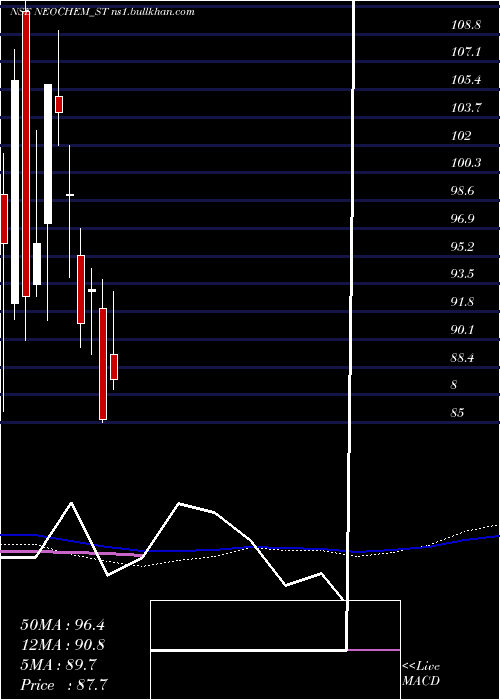Click the <<Live MACD label
Screen dimensions: 500x700
click(421, 674)
